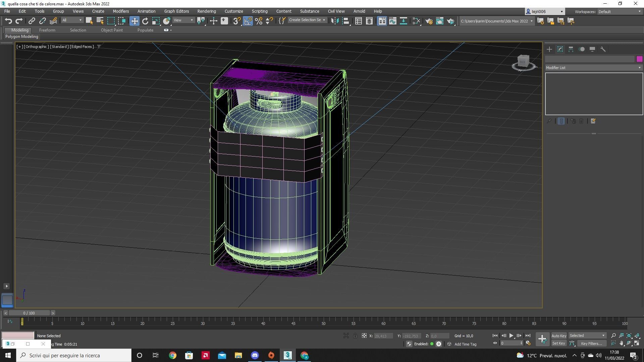The width and height of the screenshot is (644, 362).
Task: Activate the Select and Scale tool
Action: point(156,21)
